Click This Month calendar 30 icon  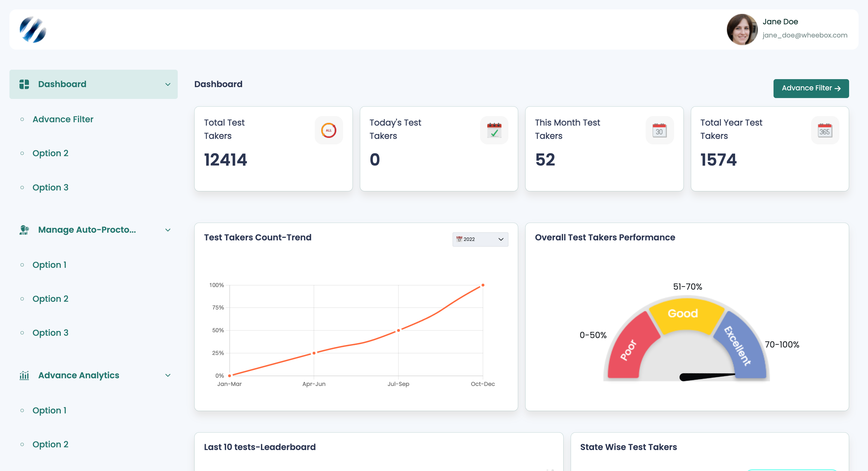(x=660, y=131)
